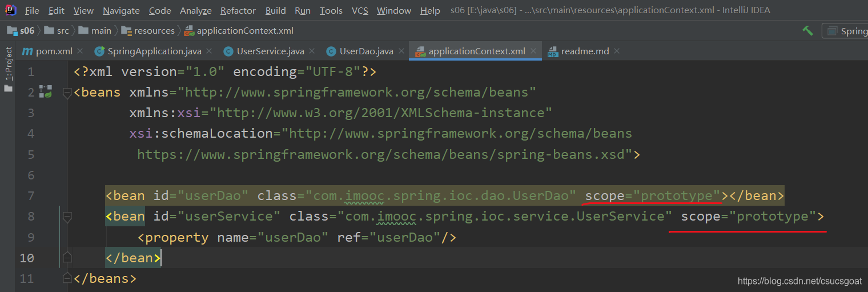The width and height of the screenshot is (868, 292).
Task: Click line number 6 in gutter
Action: [x=31, y=175]
